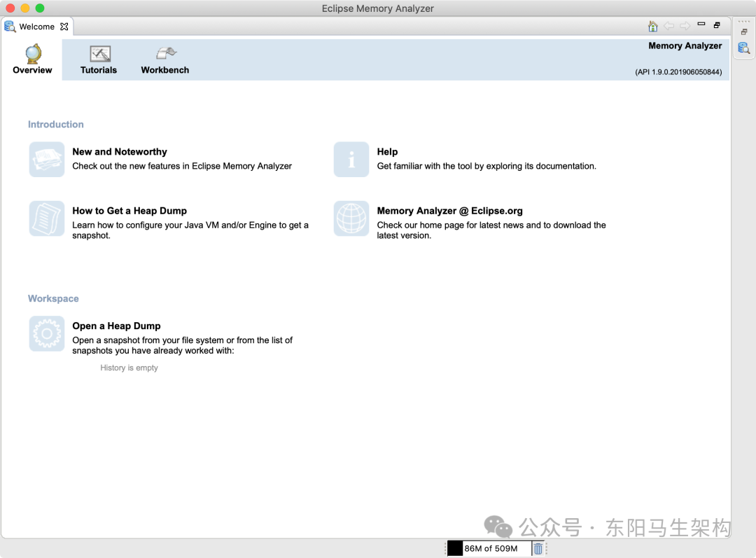Switch to the Tutorials page label
The height and width of the screenshot is (558, 756).
click(99, 70)
